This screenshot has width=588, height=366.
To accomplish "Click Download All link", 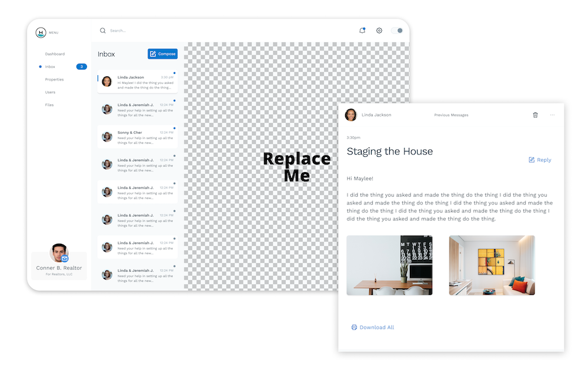I will [373, 327].
